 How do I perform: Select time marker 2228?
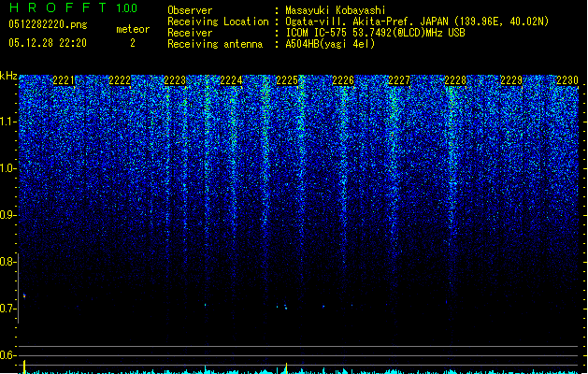pos(455,80)
